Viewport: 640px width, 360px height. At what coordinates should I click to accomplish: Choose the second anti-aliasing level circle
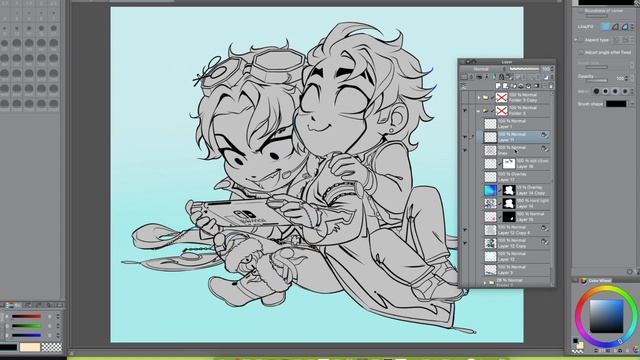[x=605, y=91]
